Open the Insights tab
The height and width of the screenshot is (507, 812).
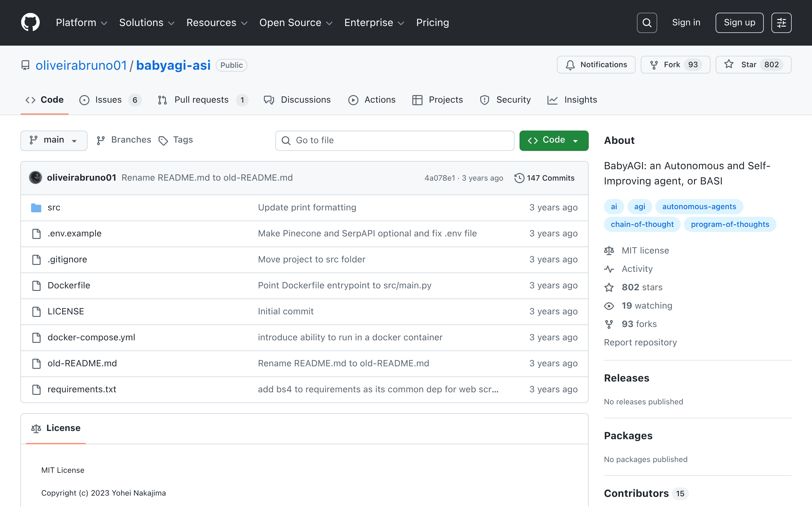572,100
